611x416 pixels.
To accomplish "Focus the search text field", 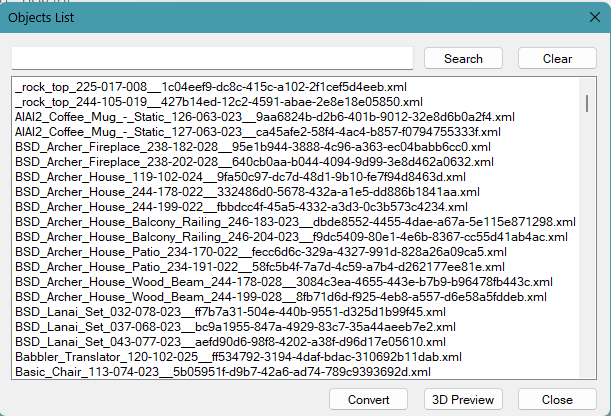I will 212,58.
